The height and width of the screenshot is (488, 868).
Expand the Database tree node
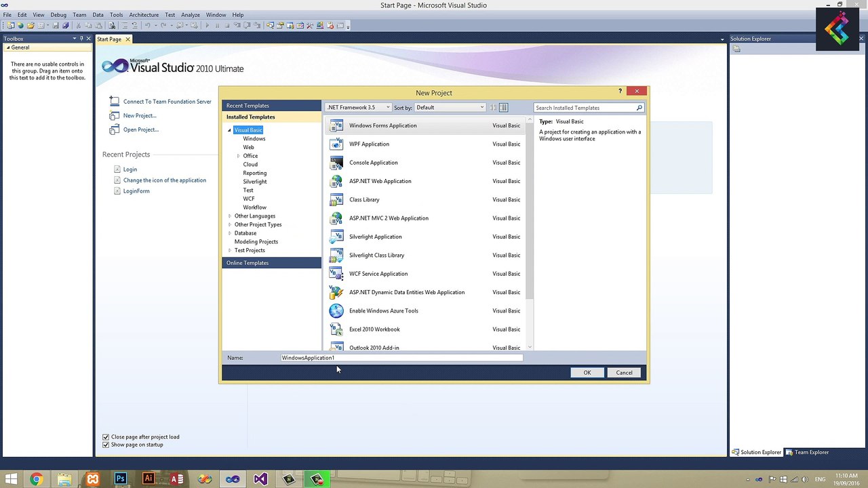coord(229,233)
